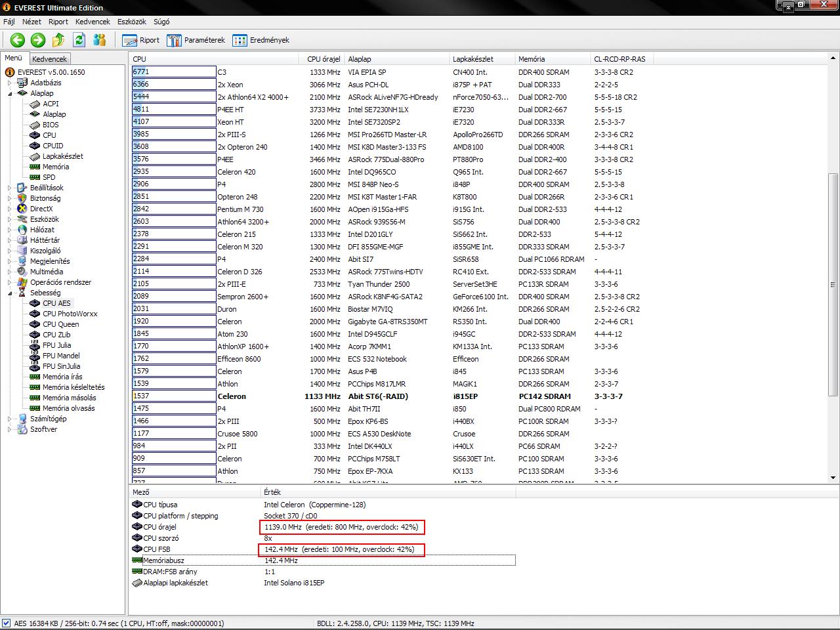Expand the Szoftver tree node

10,429
